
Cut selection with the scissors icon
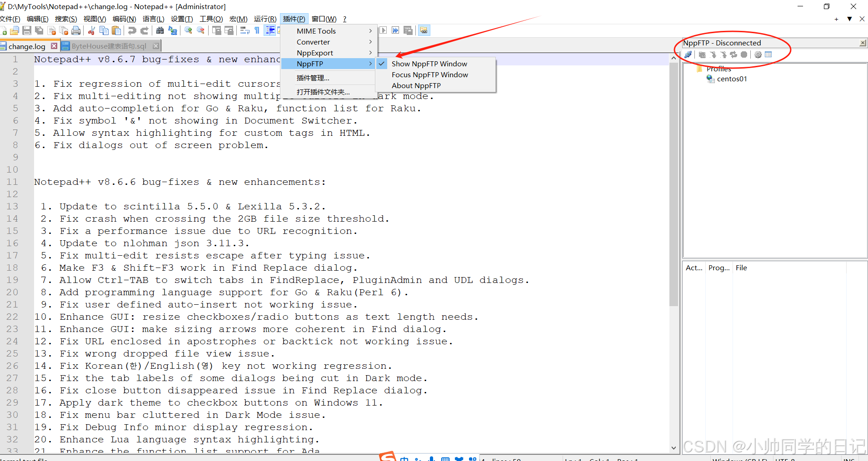(x=91, y=30)
